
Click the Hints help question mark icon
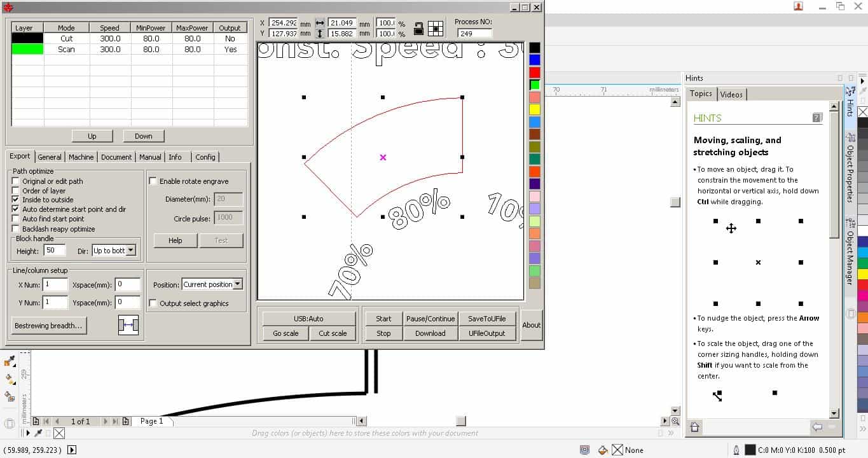point(817,118)
